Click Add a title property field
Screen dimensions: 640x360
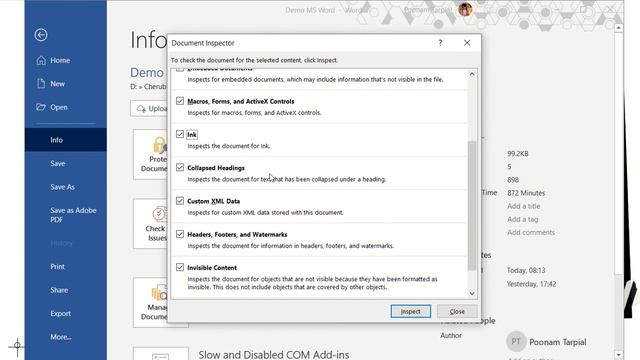pyautogui.click(x=524, y=206)
